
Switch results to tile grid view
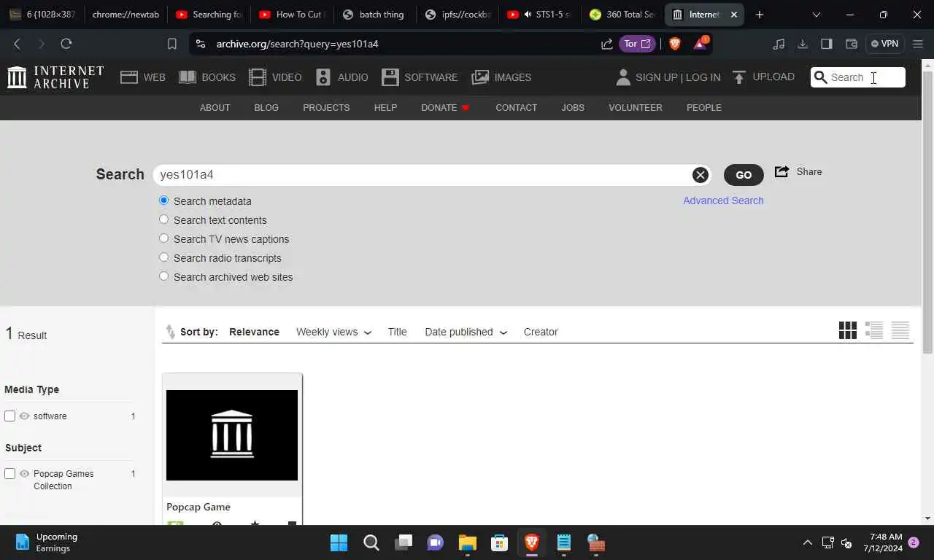848,330
